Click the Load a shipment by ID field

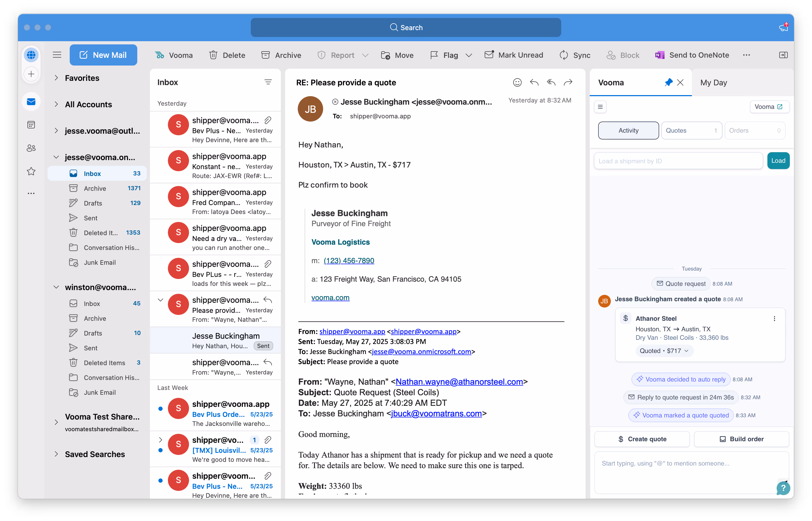678,161
